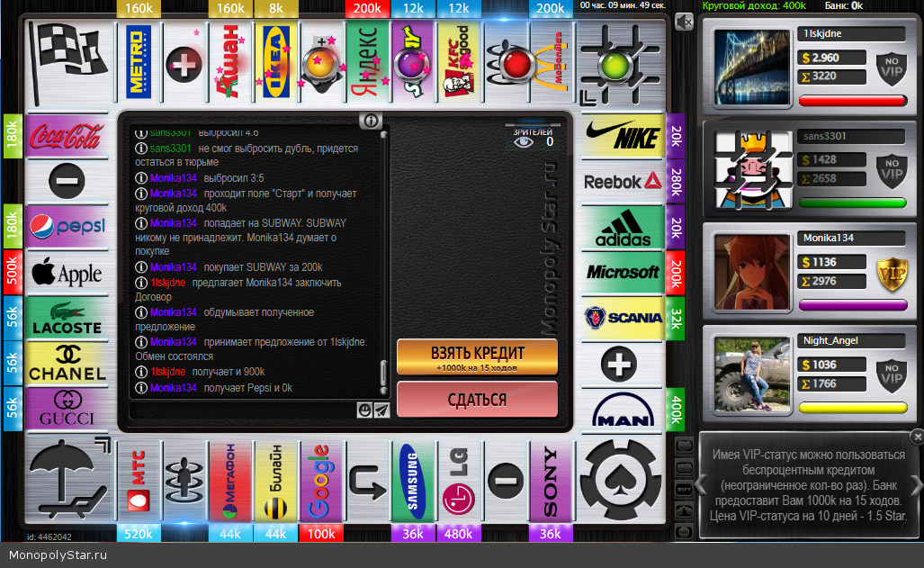Click the Круговой доход: 400k label
This screenshot has height=568, width=924.
click(x=754, y=6)
